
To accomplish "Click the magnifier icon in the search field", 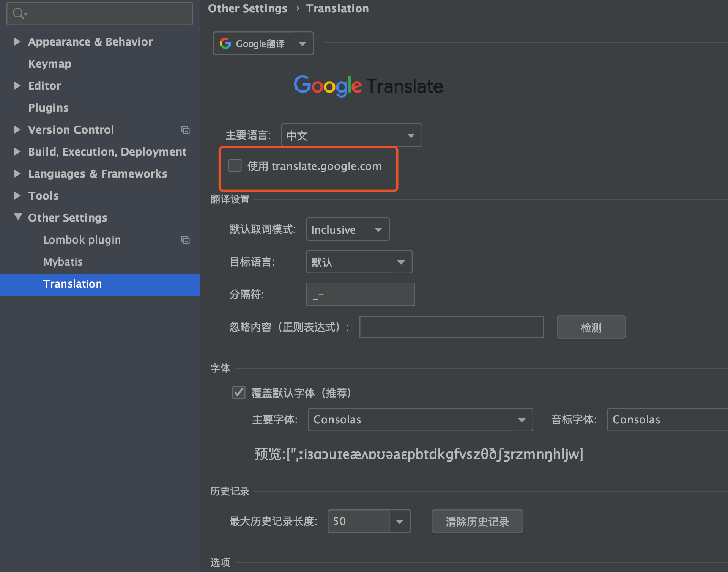I will pos(17,13).
